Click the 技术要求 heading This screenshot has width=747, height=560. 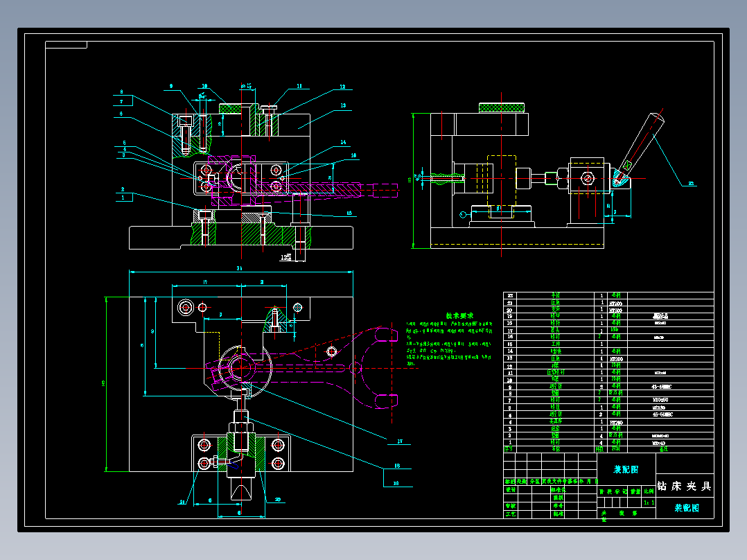pos(459,315)
